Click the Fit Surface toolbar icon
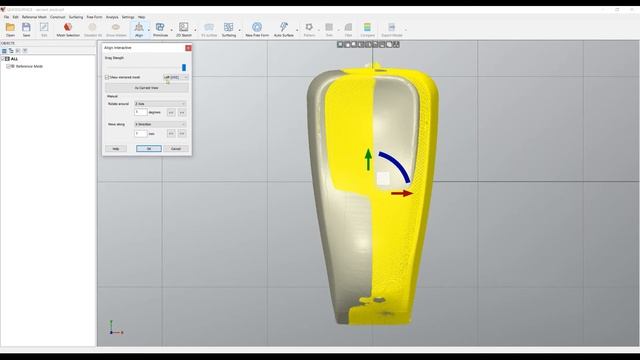The image size is (640, 360). pyautogui.click(x=209, y=27)
